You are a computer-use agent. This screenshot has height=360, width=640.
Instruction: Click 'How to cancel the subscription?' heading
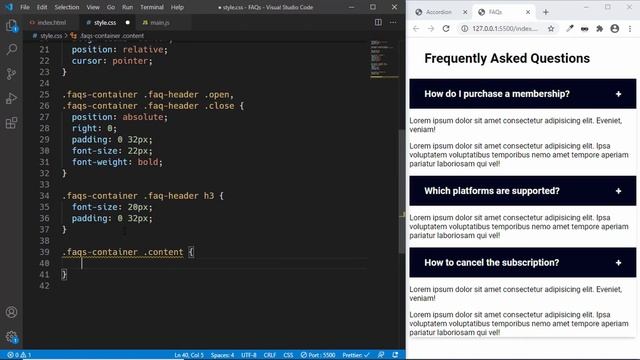coord(492,263)
